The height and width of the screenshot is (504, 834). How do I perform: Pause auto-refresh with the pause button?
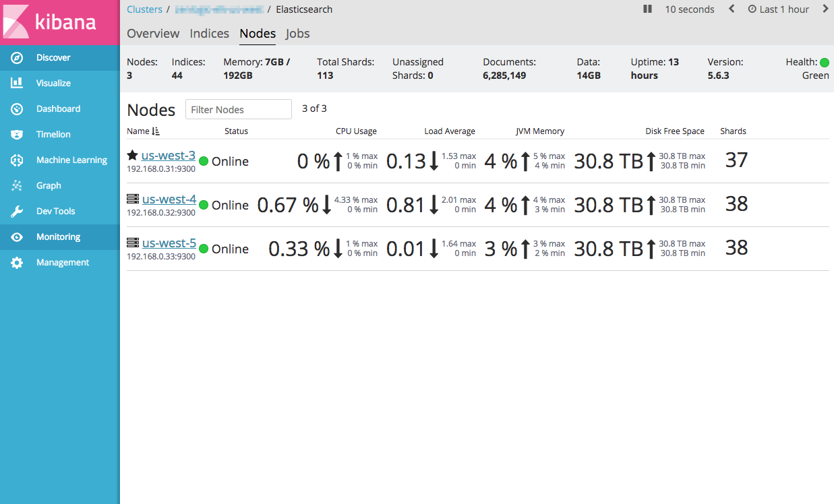pos(647,9)
